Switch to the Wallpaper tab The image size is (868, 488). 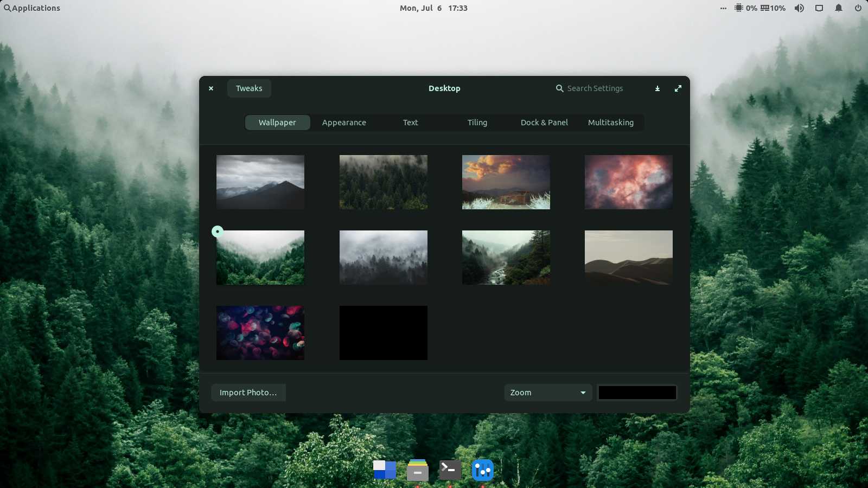pyautogui.click(x=277, y=123)
